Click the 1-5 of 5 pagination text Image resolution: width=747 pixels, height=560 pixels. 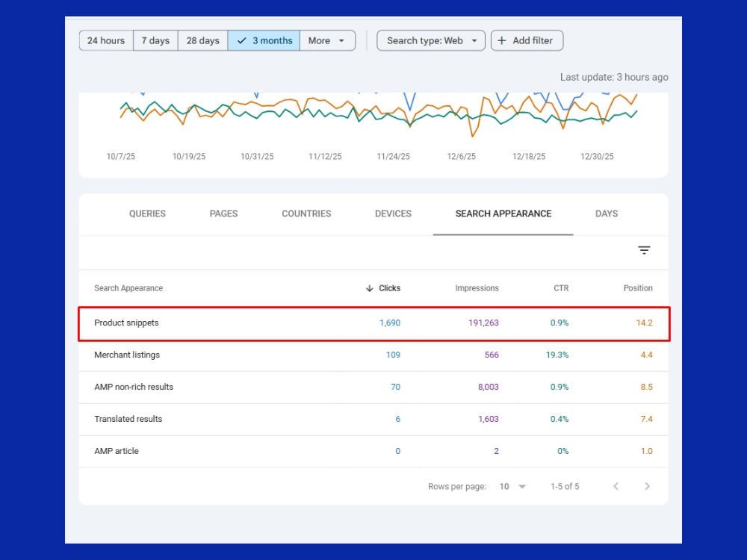point(565,487)
